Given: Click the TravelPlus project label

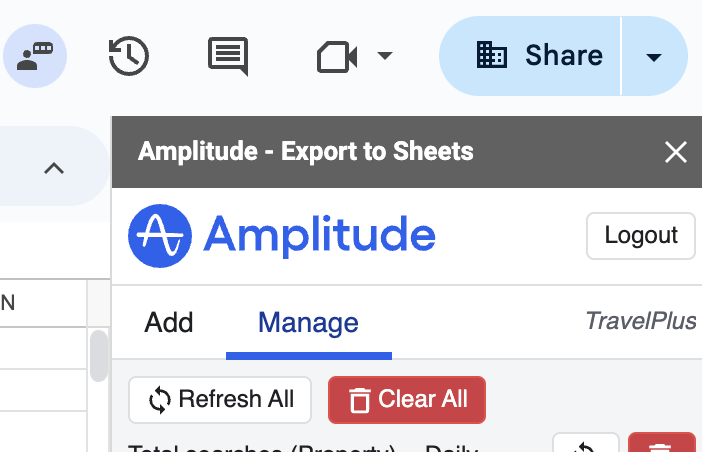Looking at the screenshot, I should coord(641,322).
